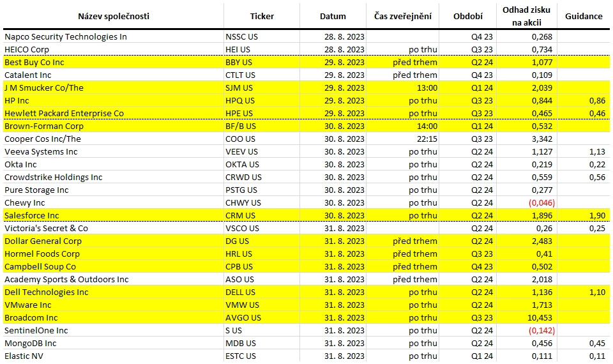Click the Cooper Cos 22:15 time cell

point(403,139)
